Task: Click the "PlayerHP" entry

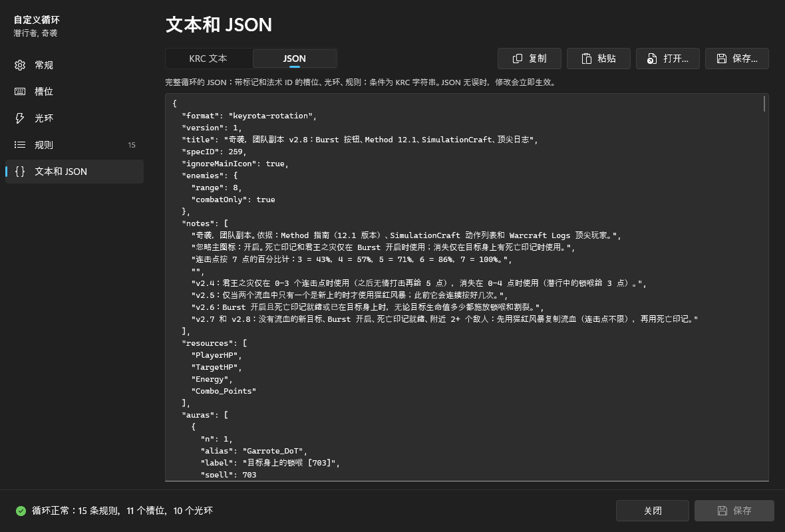Action: 217,355
